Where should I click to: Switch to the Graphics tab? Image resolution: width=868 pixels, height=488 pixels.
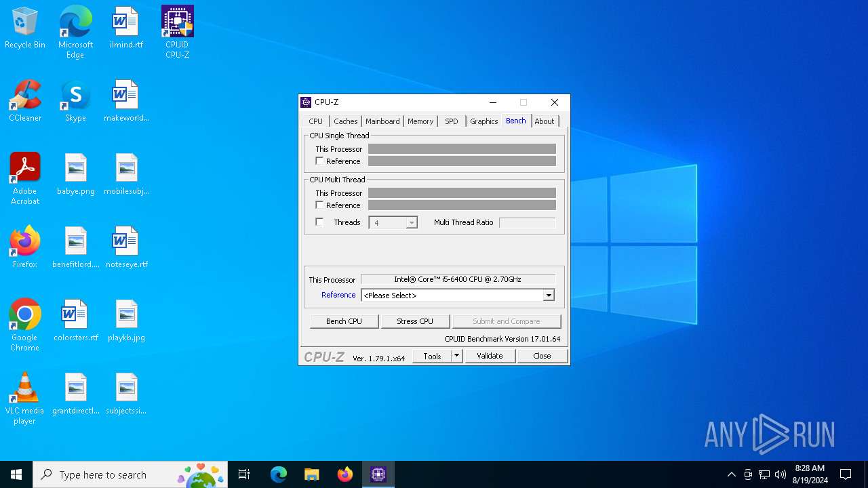point(484,121)
